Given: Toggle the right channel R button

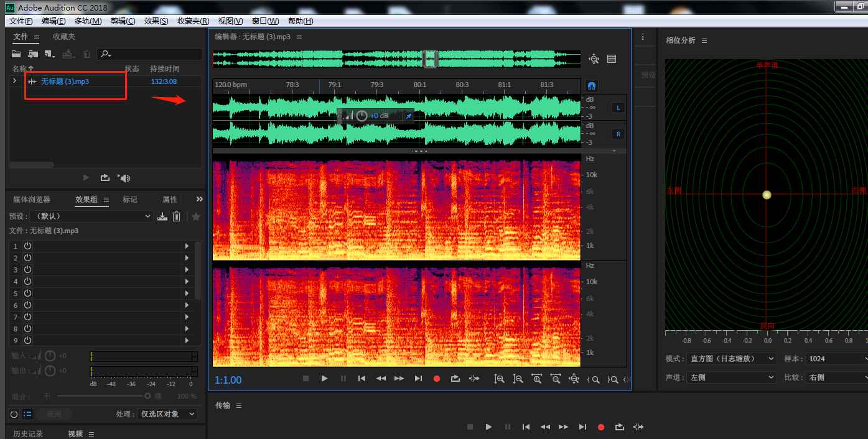Looking at the screenshot, I should click(618, 134).
